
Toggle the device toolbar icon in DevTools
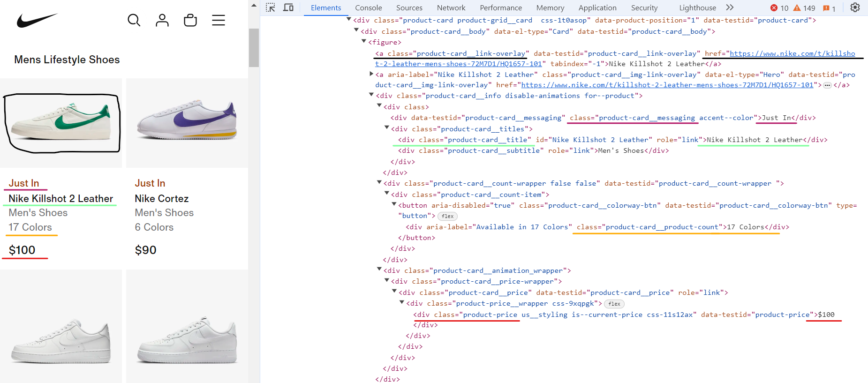pyautogui.click(x=288, y=8)
